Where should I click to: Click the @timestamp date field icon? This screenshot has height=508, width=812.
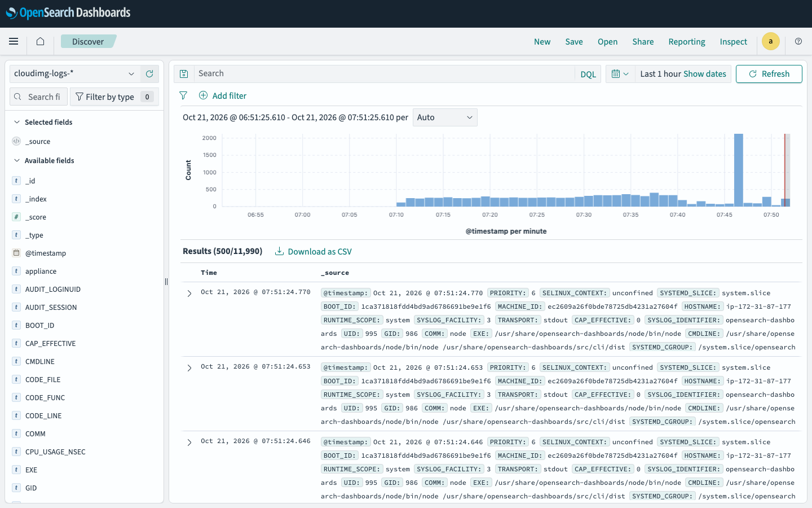click(x=16, y=253)
